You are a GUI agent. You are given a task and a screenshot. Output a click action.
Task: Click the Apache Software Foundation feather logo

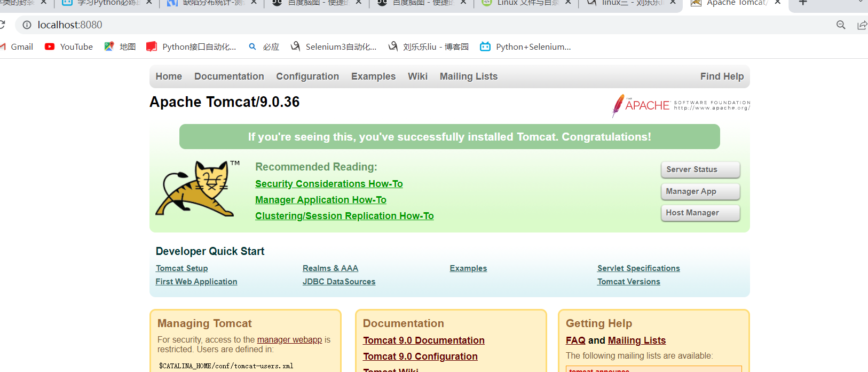(681, 105)
